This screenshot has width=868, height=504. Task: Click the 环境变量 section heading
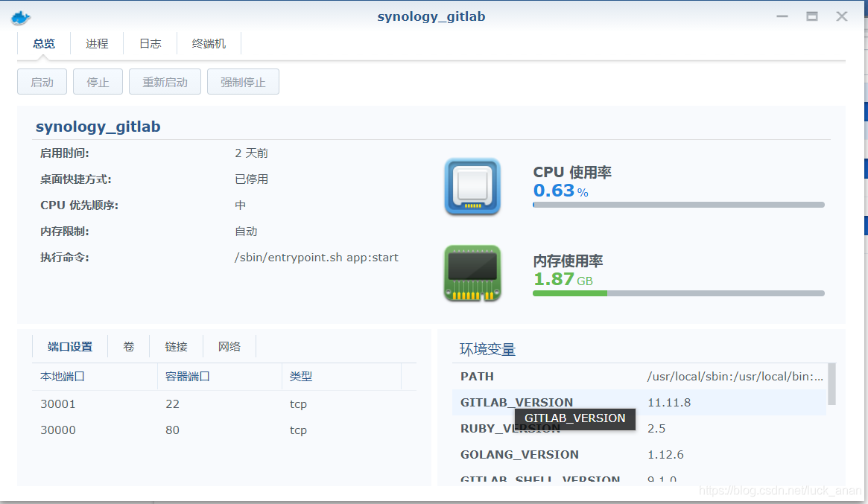click(487, 349)
